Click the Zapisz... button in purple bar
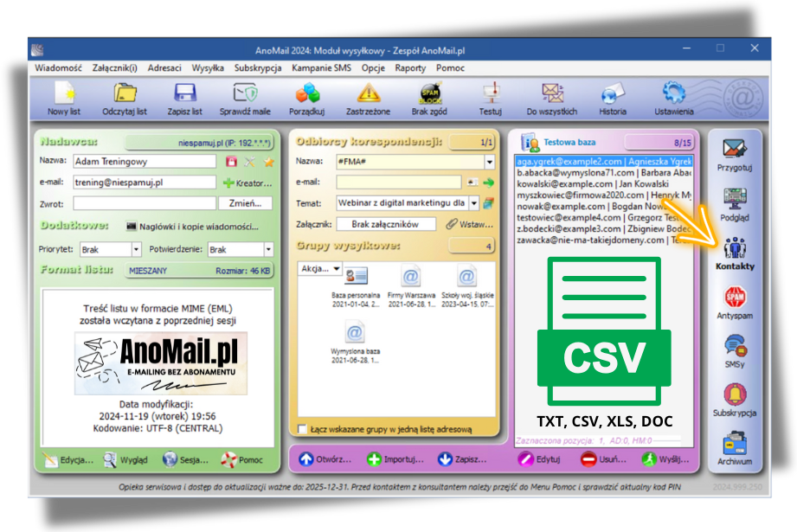This screenshot has width=797, height=532. click(462, 459)
